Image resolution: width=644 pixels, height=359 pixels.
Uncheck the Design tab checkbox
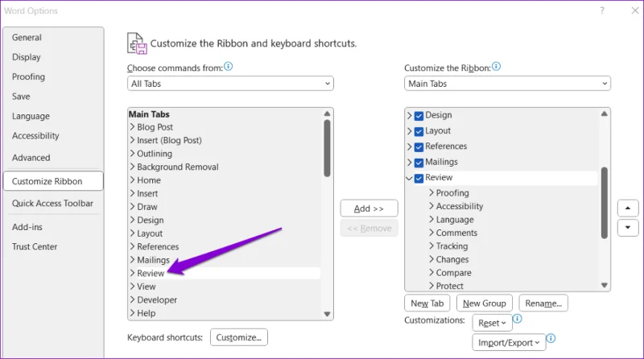point(419,116)
